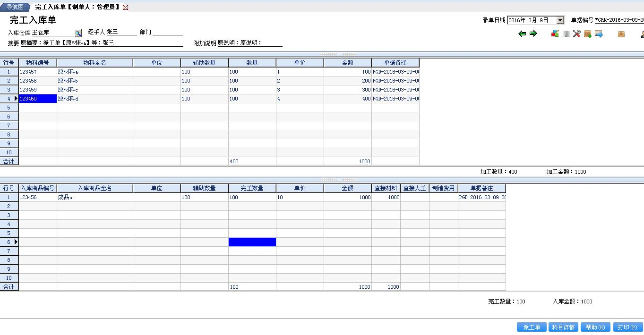644x335 pixels.
Task: Click the 打印(P) button
Action: pyautogui.click(x=628, y=327)
